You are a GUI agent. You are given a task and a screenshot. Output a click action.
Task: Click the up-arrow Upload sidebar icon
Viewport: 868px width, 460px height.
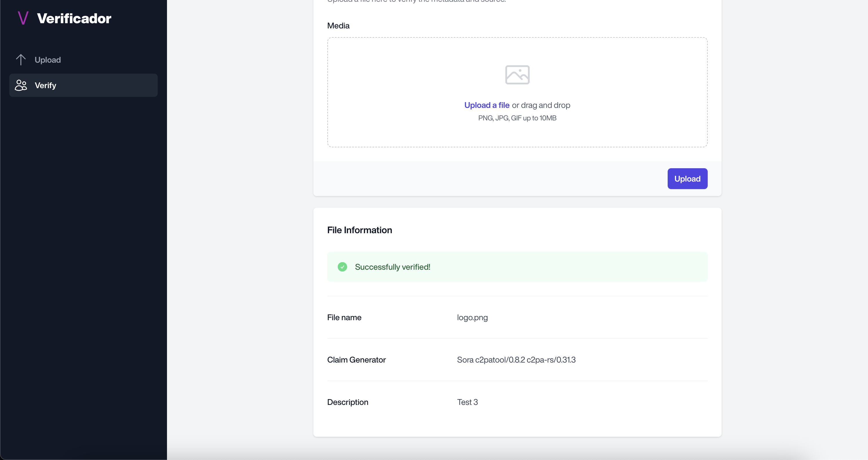point(21,60)
